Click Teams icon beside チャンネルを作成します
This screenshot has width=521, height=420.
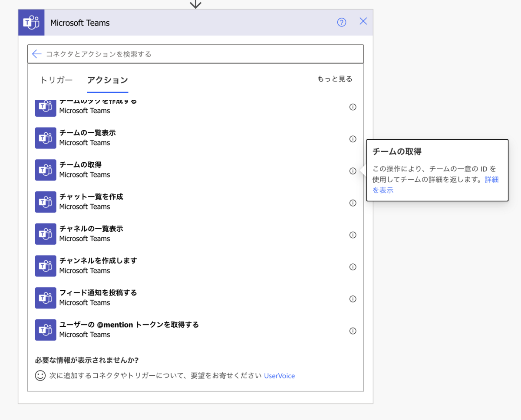click(x=46, y=266)
